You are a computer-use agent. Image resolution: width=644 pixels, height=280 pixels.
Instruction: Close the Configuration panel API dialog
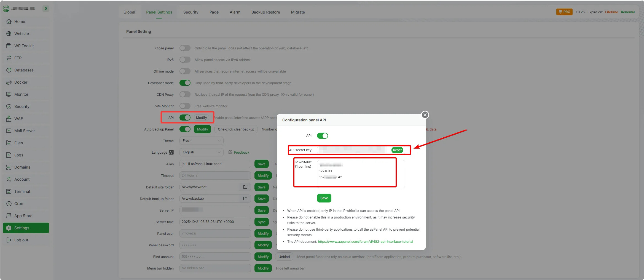pyautogui.click(x=425, y=115)
